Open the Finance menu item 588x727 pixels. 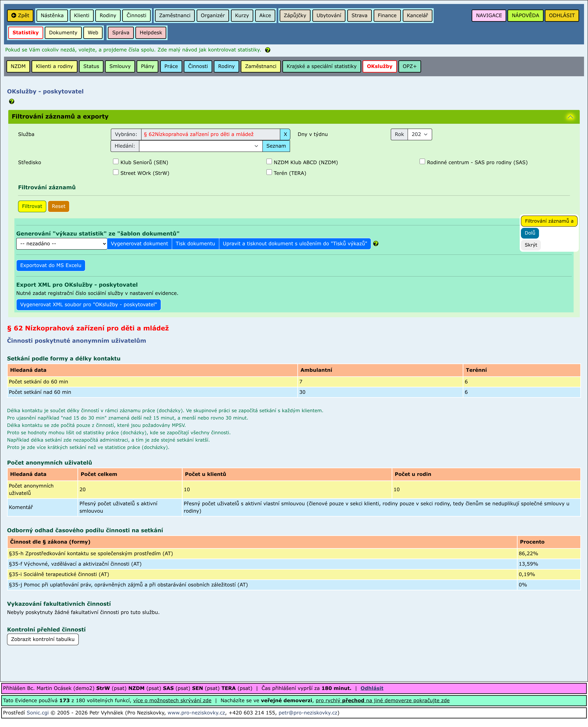[387, 16]
